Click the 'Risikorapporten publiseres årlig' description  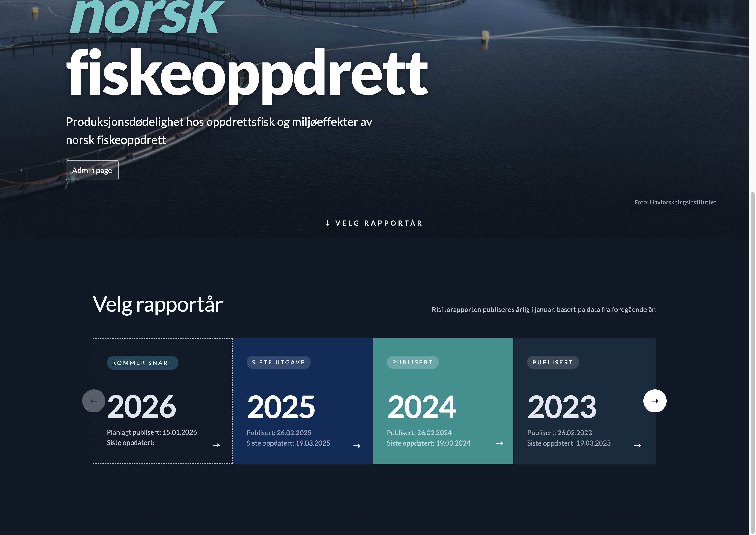pyautogui.click(x=544, y=310)
